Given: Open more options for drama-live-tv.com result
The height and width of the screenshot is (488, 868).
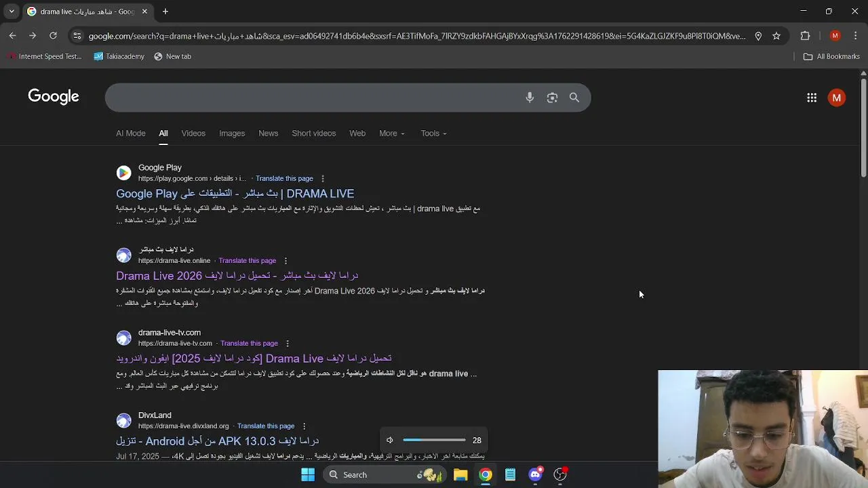Looking at the screenshot, I should click(288, 344).
